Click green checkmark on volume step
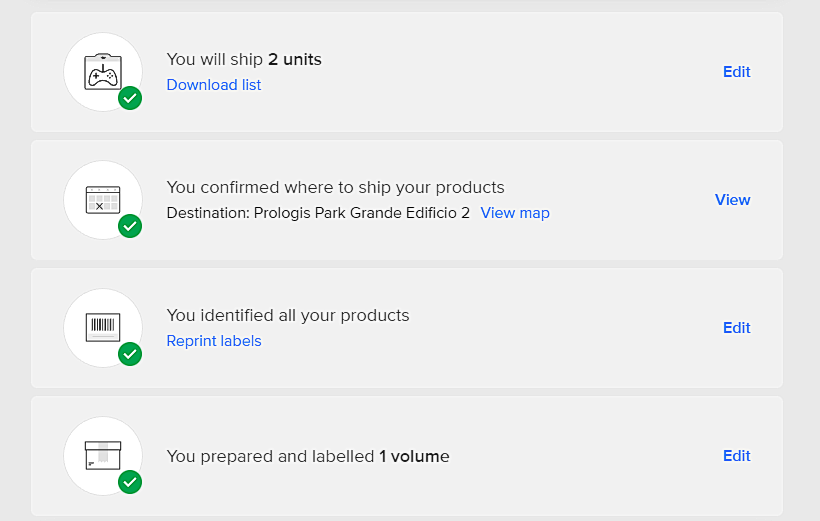Screen dimensions: 820x521 point(130,482)
